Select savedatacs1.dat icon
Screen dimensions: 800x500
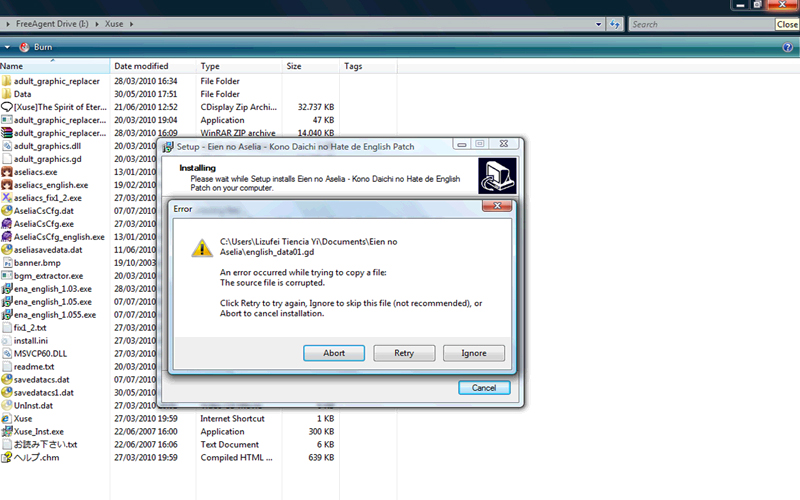7,393
